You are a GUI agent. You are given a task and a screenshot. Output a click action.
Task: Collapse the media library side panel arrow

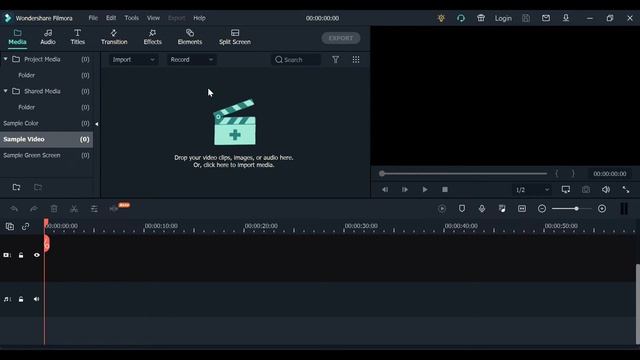point(97,124)
